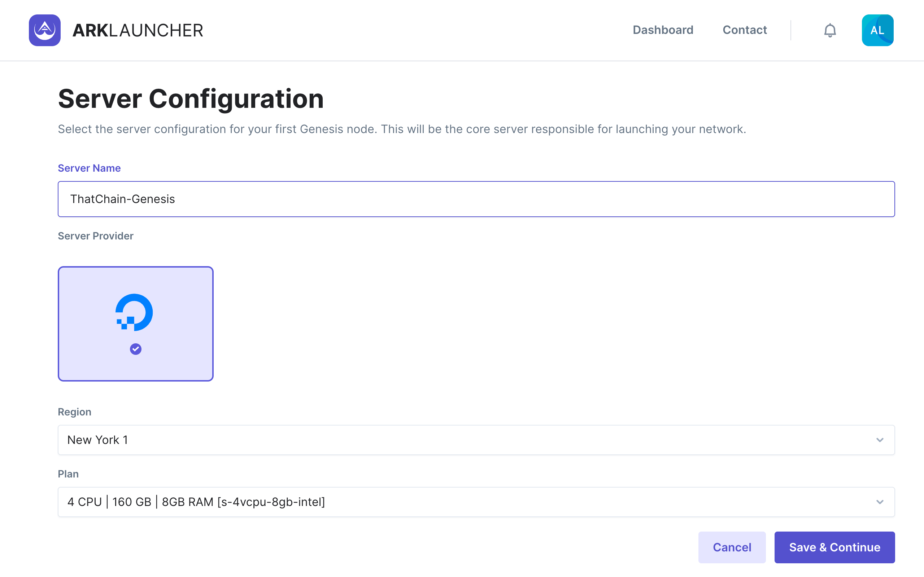Open the Contact navigation link
Screen dimensions: 924x577
[745, 30]
